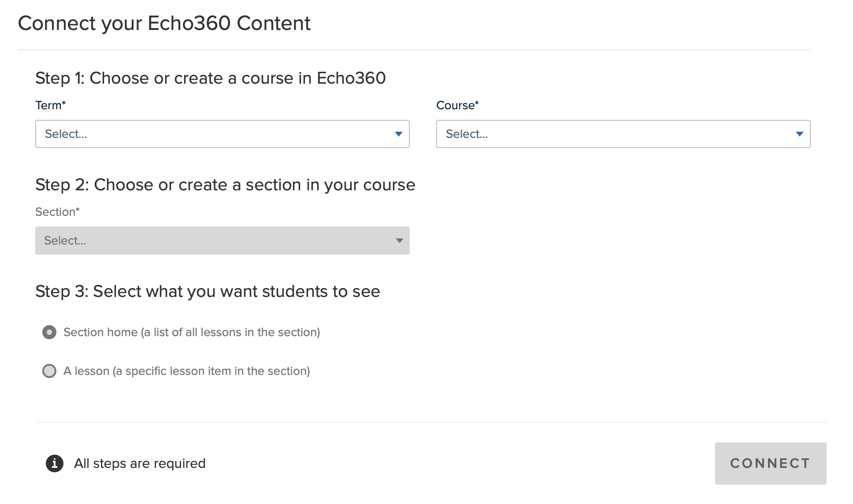
Task: Select the A lesson radio button
Action: tap(49, 371)
